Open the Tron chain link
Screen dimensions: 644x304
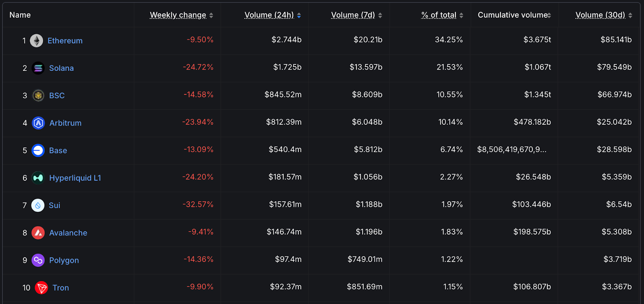(60, 287)
